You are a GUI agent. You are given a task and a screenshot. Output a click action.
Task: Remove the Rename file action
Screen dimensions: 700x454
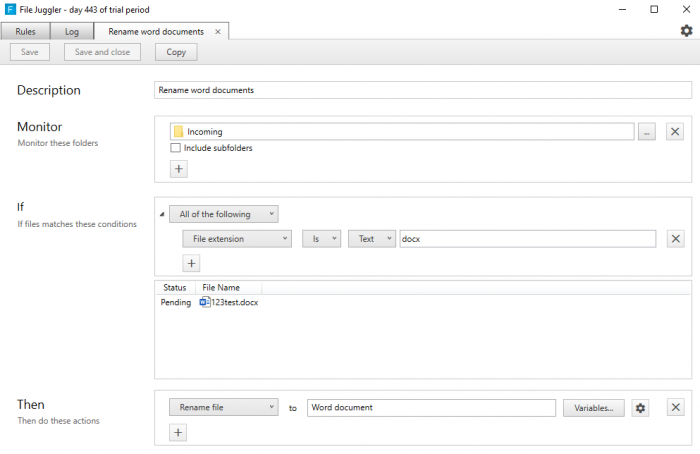coord(675,408)
